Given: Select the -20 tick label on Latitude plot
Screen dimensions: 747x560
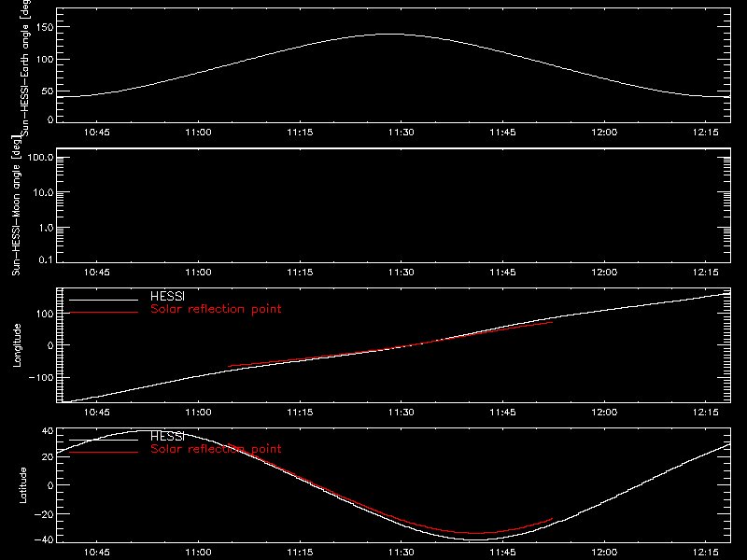Looking at the screenshot, I should (44, 514).
